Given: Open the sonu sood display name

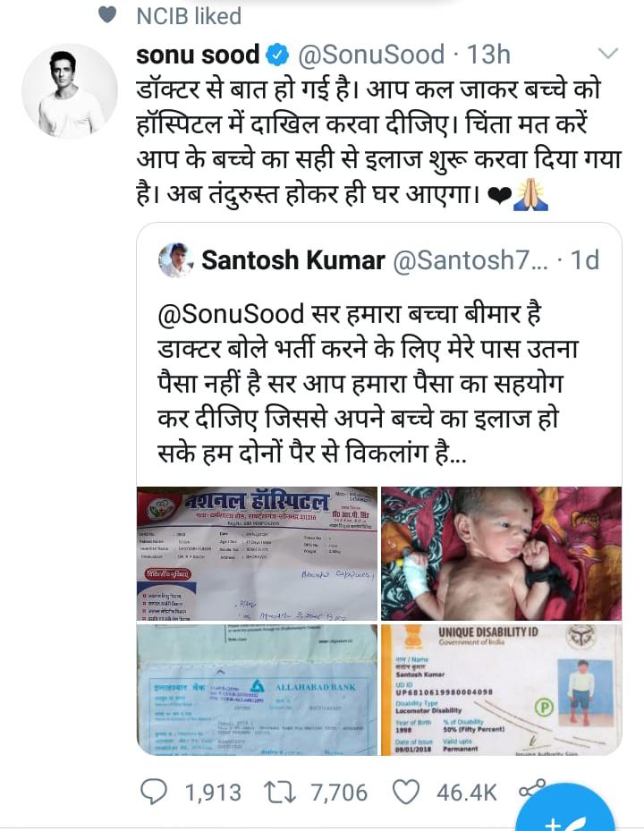Looking at the screenshot, I should [198, 55].
